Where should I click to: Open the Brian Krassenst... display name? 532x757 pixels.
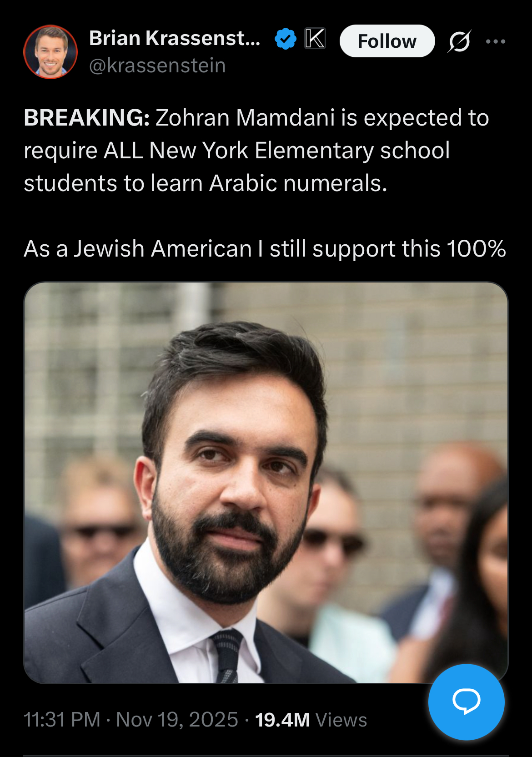coord(175,38)
